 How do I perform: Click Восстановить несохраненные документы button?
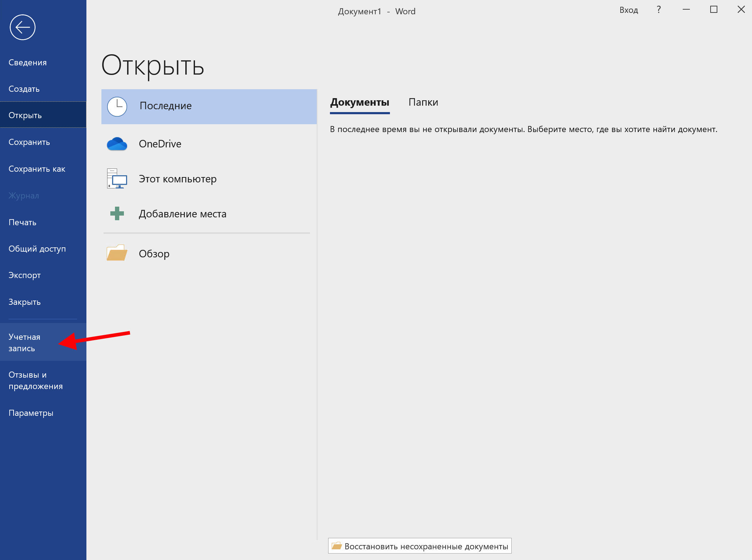[420, 546]
